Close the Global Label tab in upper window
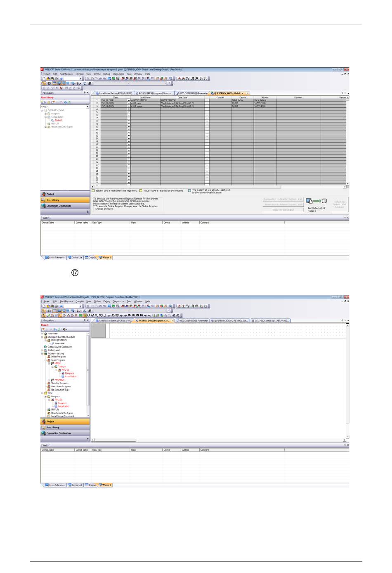392x573 pixels. [248, 93]
